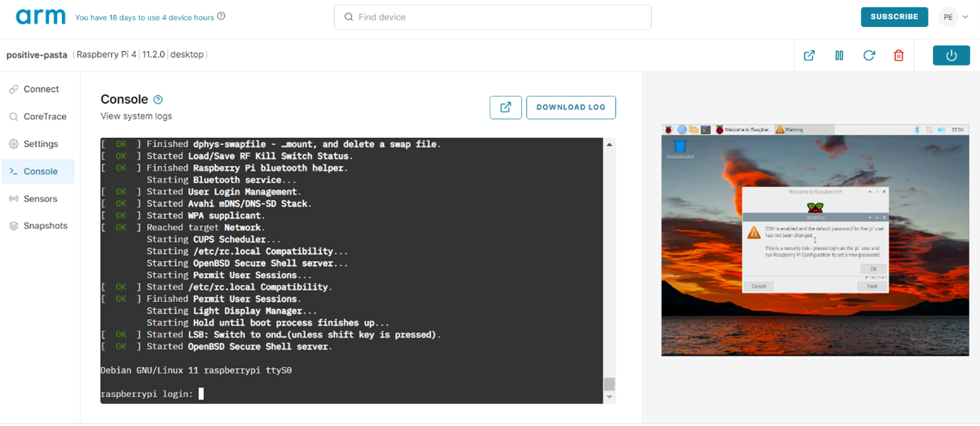Click the Find device search field
Viewport: 980px width, 426px height.
point(492,17)
